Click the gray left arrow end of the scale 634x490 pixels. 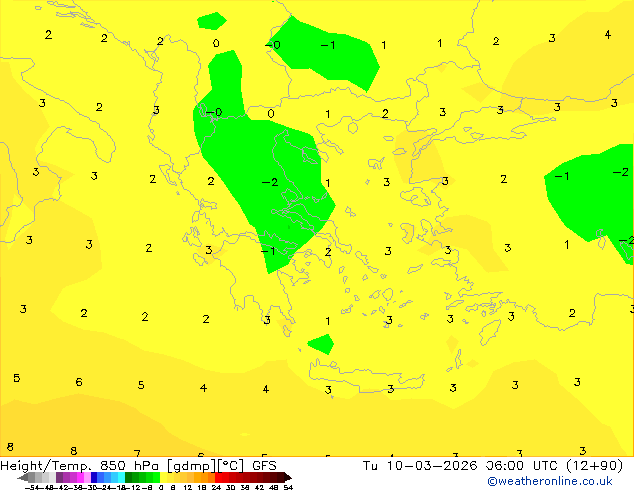click(22, 477)
